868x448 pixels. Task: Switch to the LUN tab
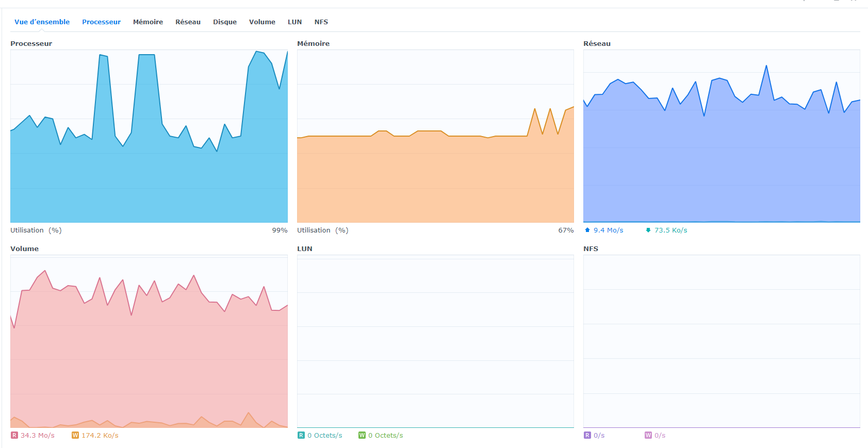[x=294, y=22]
